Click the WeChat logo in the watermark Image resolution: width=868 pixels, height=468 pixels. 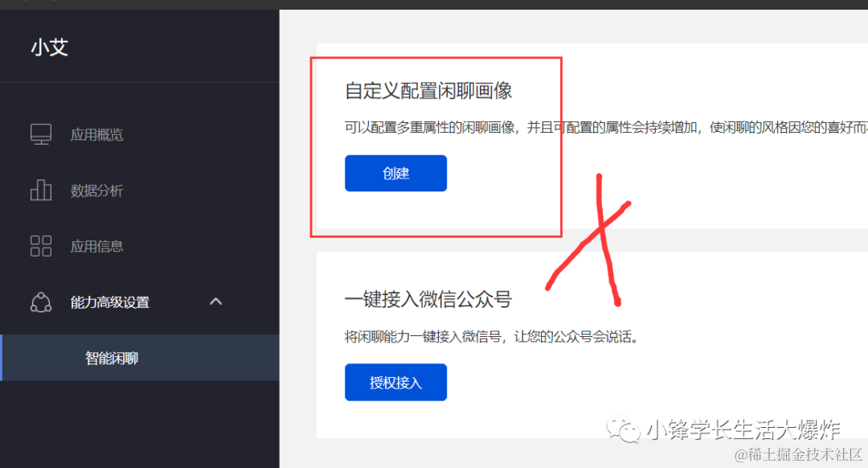coord(623,429)
